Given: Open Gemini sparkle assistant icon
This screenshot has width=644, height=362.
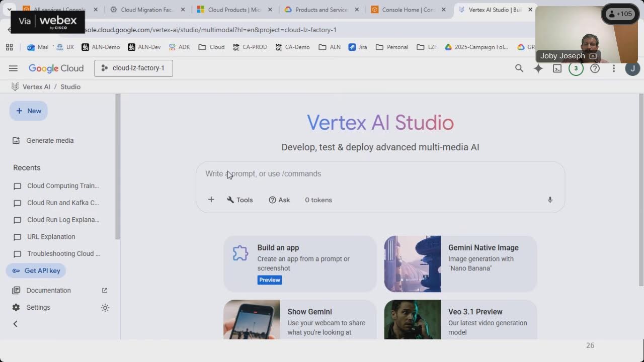Looking at the screenshot, I should pos(538,68).
